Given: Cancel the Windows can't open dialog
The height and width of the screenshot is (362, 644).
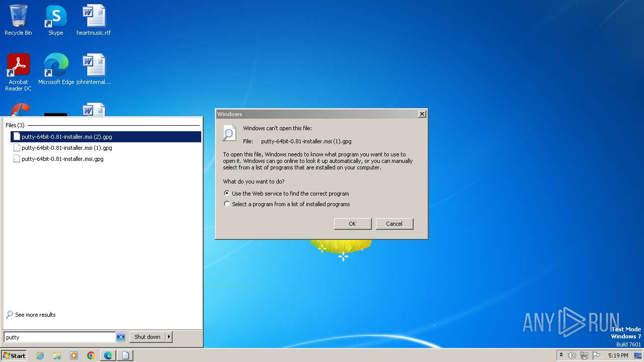Looking at the screenshot, I should 394,224.
